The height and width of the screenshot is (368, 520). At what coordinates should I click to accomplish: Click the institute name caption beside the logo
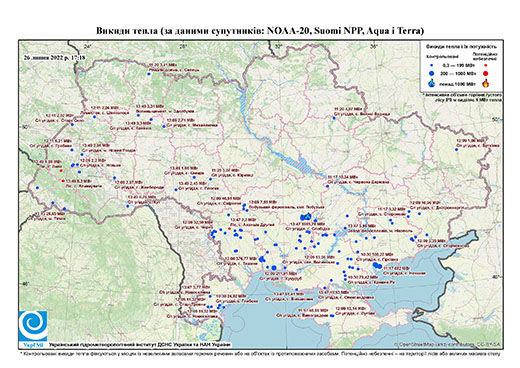[139, 345]
